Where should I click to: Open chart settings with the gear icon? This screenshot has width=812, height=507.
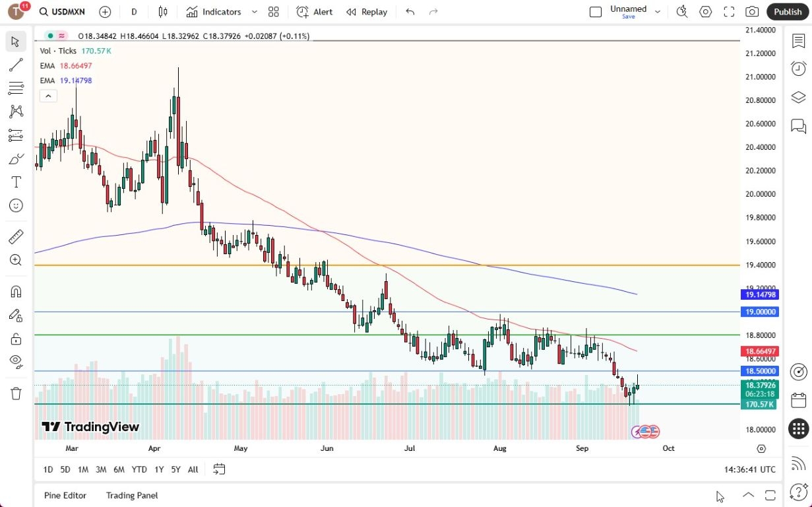tap(705, 11)
